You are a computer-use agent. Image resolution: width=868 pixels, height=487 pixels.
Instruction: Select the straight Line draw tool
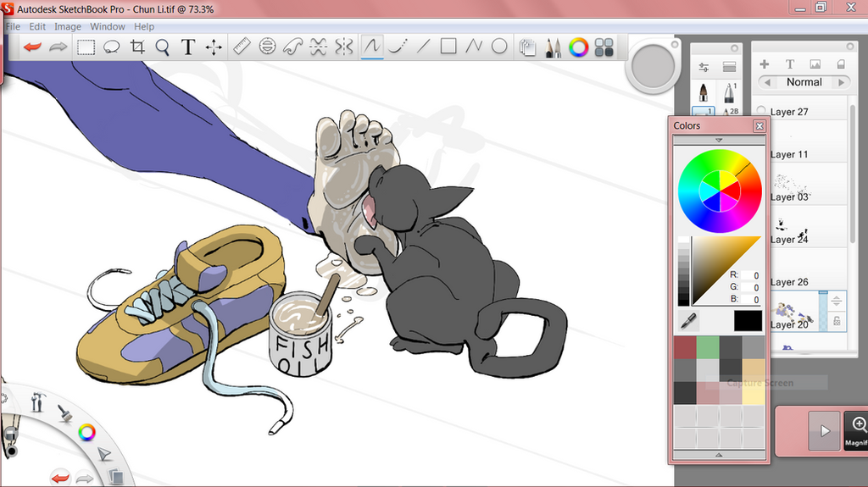click(424, 47)
